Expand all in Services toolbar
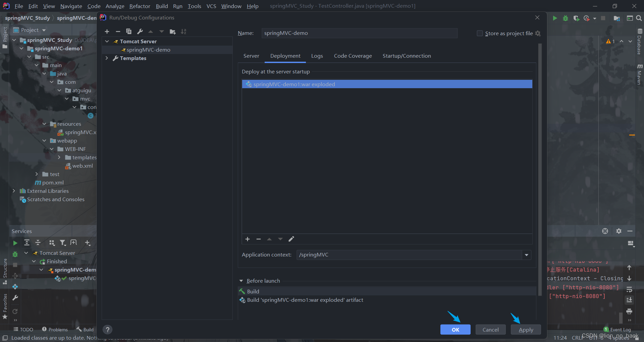Image resolution: width=644 pixels, height=342 pixels. click(27, 242)
